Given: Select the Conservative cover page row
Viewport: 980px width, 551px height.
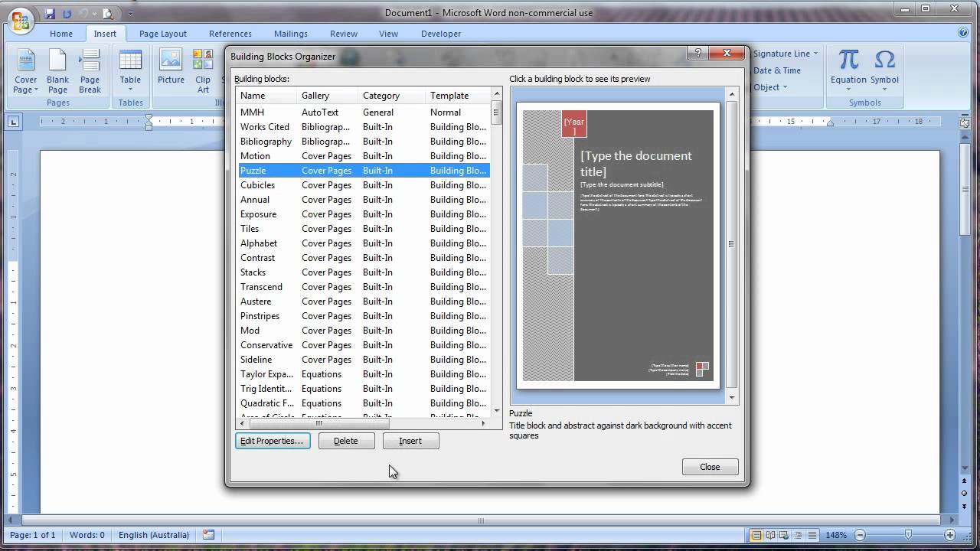Looking at the screenshot, I should 363,345.
